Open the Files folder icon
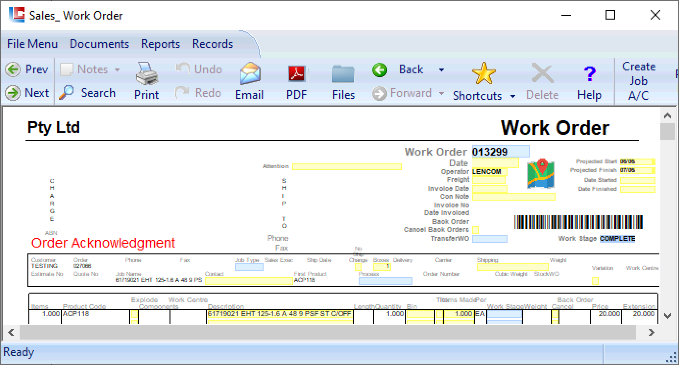The width and height of the screenshot is (679, 365). pyautogui.click(x=343, y=74)
